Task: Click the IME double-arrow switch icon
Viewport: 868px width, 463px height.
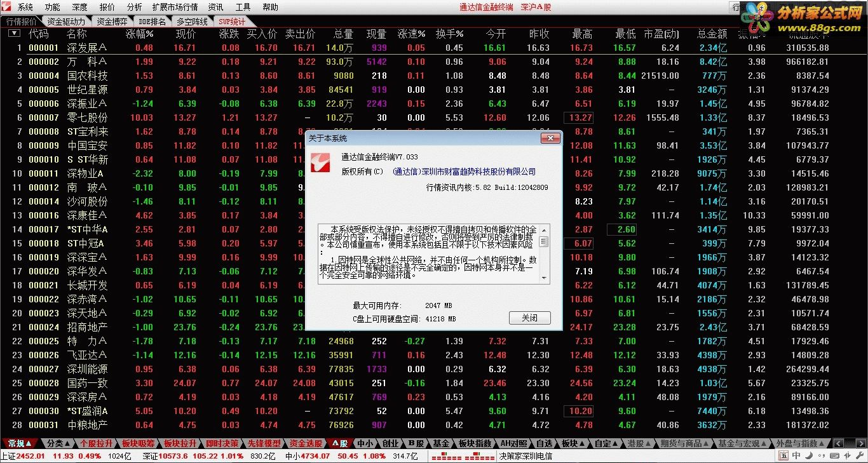Action: pyautogui.click(x=847, y=455)
